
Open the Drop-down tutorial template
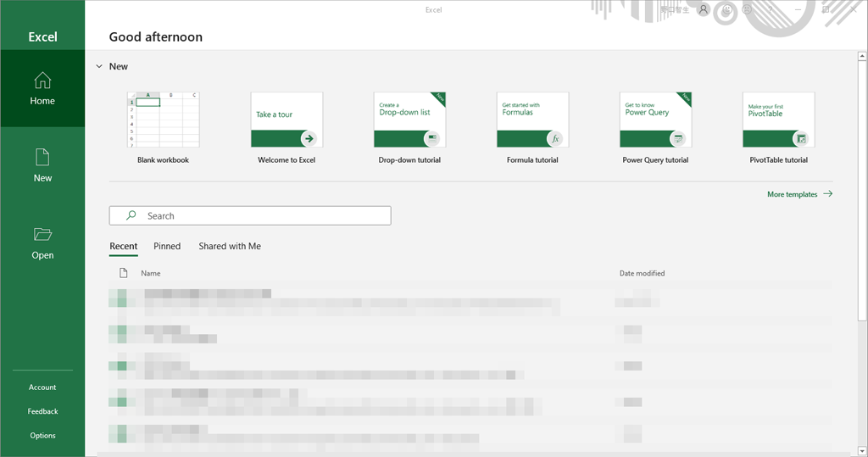409,128
